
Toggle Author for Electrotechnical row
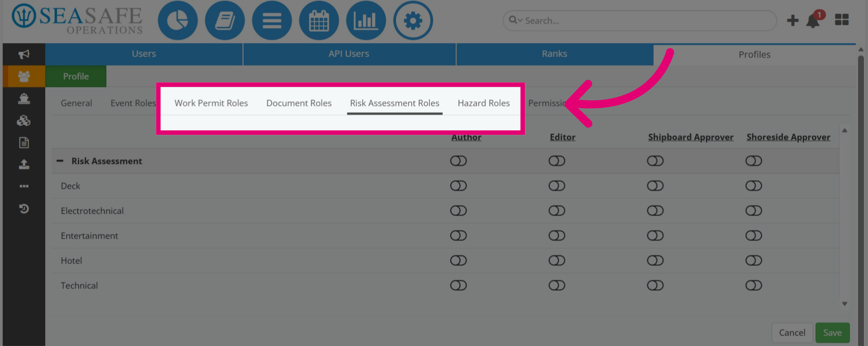[x=458, y=211]
